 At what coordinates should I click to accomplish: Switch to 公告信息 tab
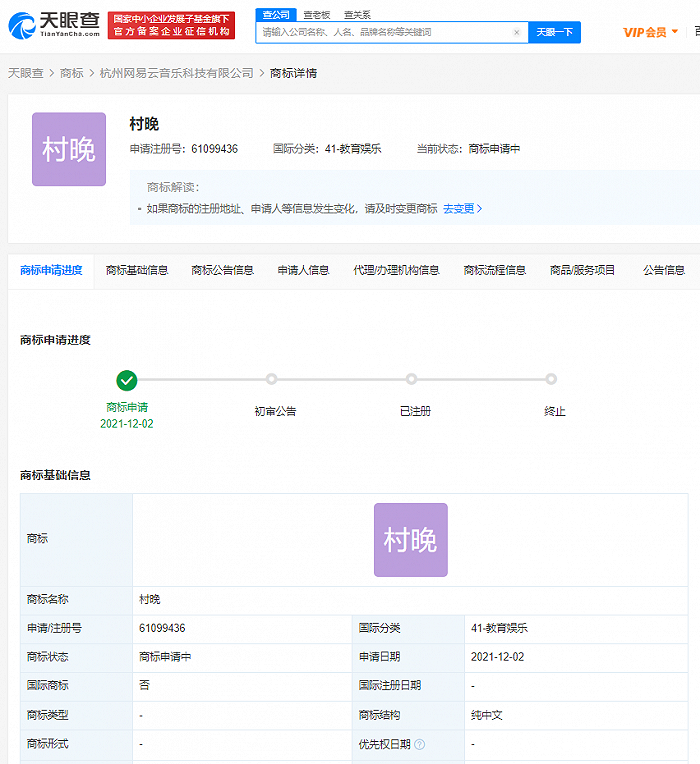point(664,270)
